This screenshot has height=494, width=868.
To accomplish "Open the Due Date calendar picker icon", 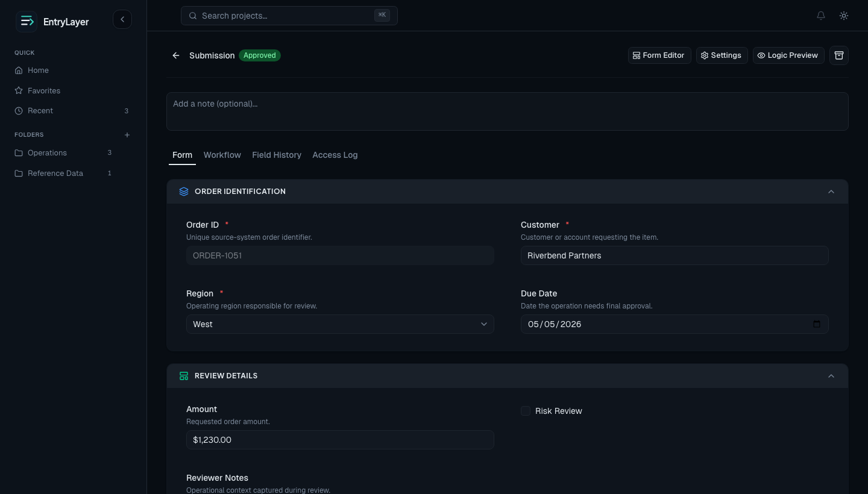I will (x=817, y=324).
